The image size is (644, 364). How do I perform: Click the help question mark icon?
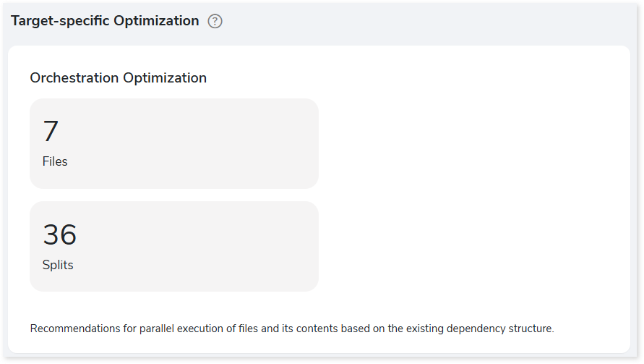tap(215, 21)
